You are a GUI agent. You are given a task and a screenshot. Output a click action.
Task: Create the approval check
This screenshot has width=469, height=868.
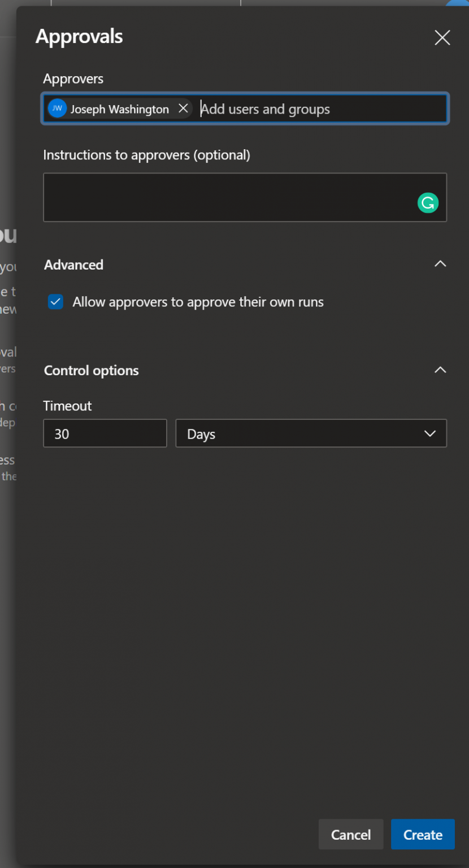coord(423,834)
